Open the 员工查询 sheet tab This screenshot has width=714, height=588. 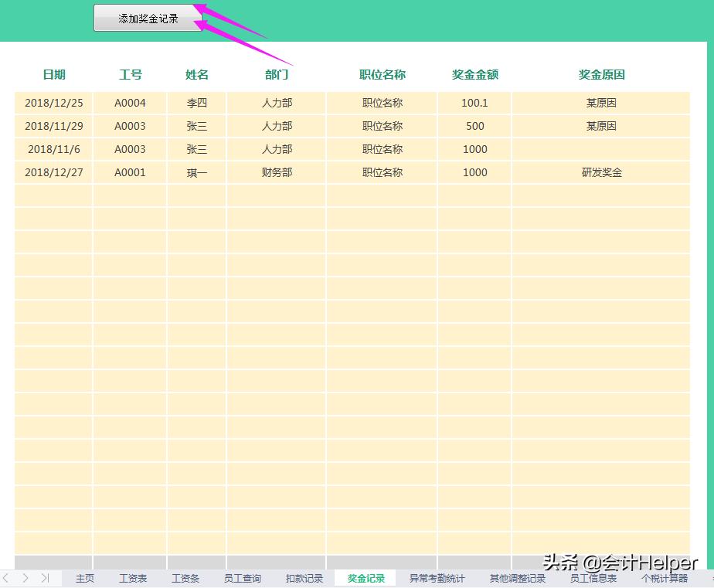tap(241, 577)
